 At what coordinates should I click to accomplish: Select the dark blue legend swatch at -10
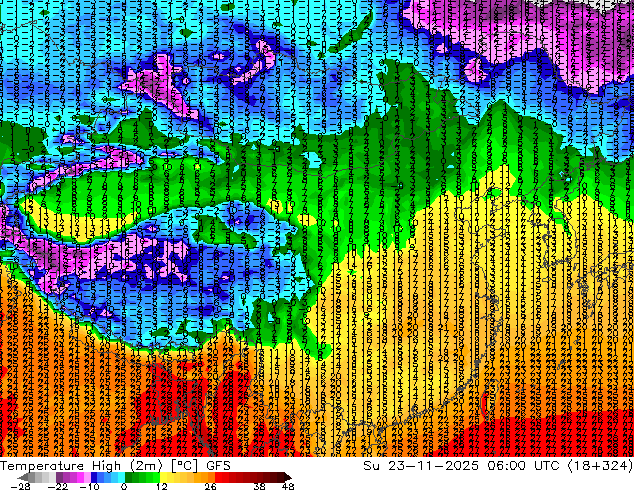tap(94, 477)
